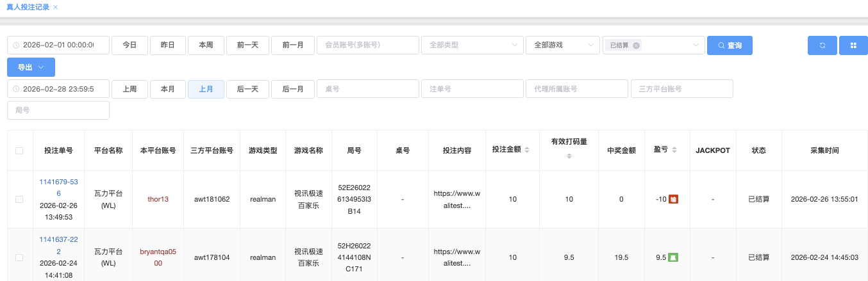This screenshot has height=281, width=868.
Task: Sort by 盈亏 column arrows
Action: (x=673, y=150)
